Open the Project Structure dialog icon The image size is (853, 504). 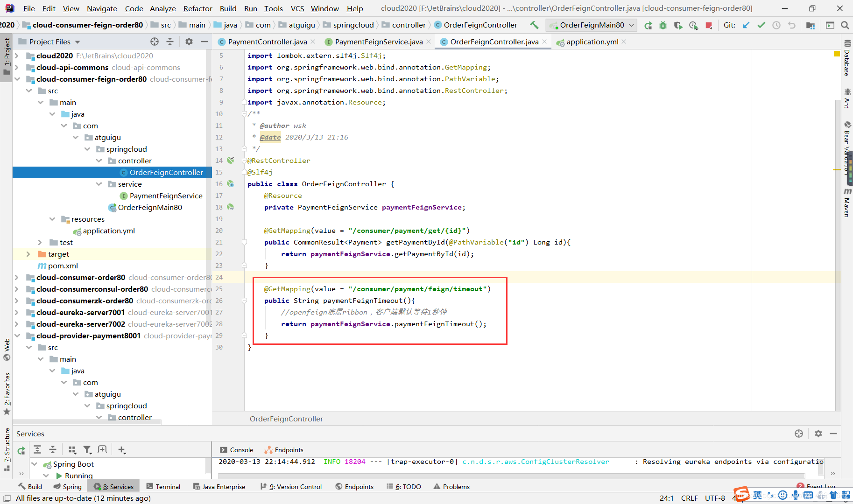tap(811, 25)
